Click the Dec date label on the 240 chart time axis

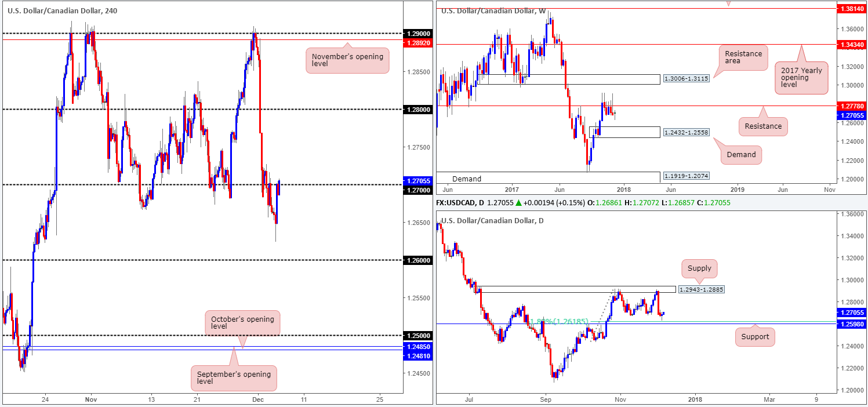click(259, 399)
